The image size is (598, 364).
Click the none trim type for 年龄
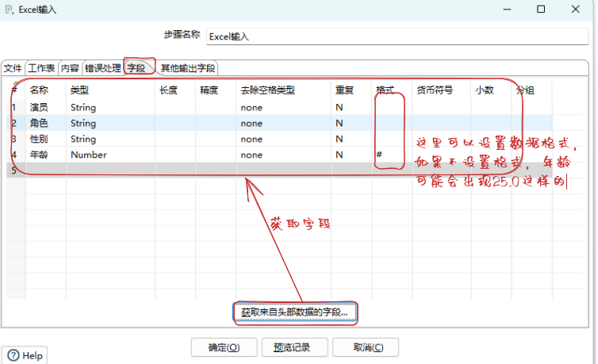click(284, 155)
